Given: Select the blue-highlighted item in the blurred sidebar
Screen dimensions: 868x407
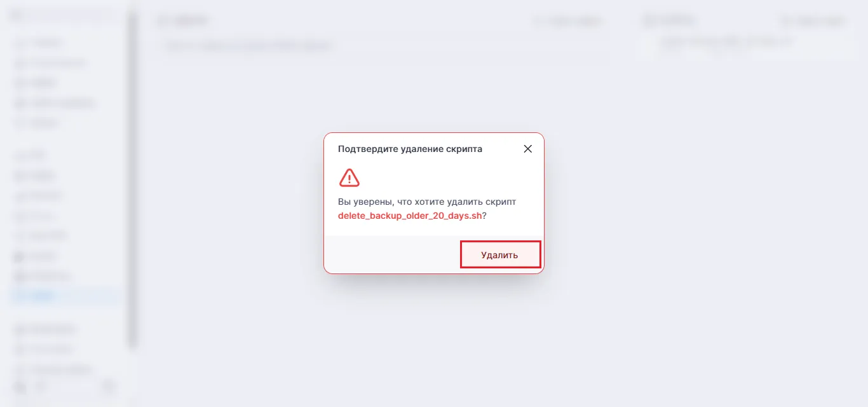Looking at the screenshot, I should click(x=64, y=296).
